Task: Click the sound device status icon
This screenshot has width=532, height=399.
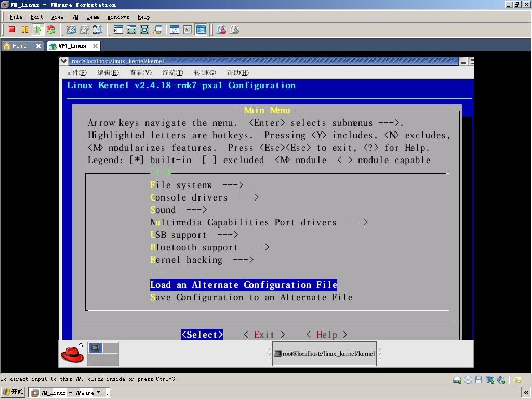Action: point(501,380)
